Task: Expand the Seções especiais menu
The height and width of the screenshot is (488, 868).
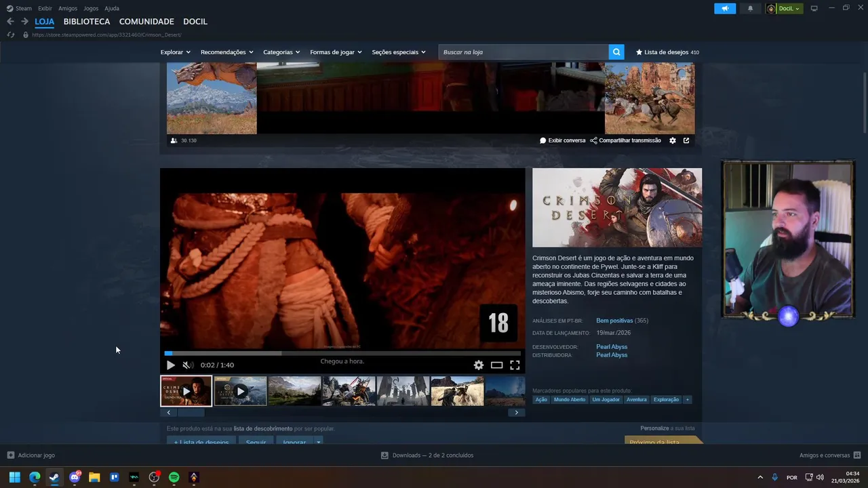Action: (399, 52)
